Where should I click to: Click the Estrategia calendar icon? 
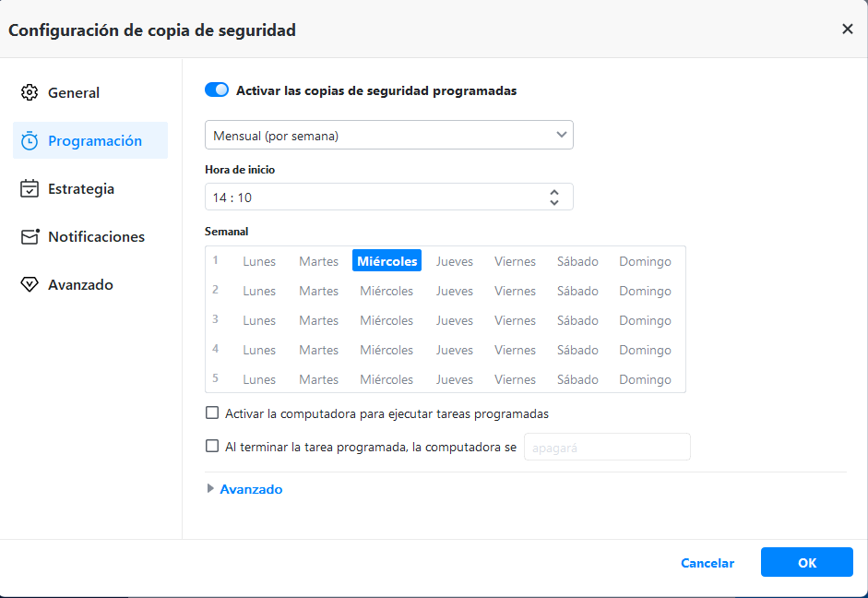tap(30, 189)
